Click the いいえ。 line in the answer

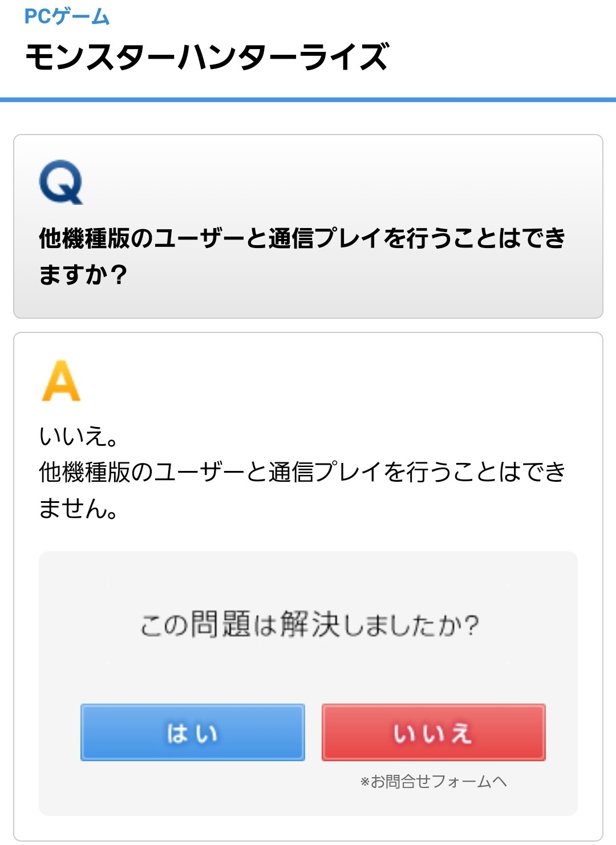pyautogui.click(x=78, y=437)
